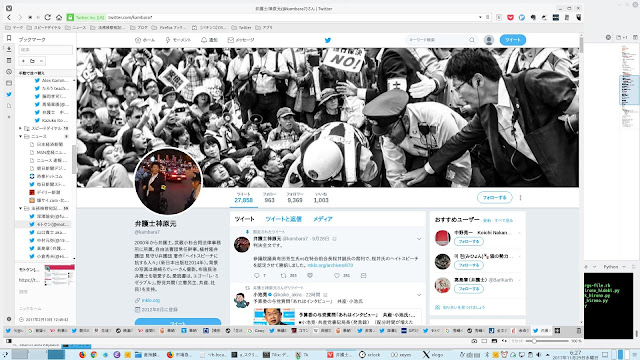Open the History clock panel icon
Screen dimensions: 640x360
pos(9,72)
